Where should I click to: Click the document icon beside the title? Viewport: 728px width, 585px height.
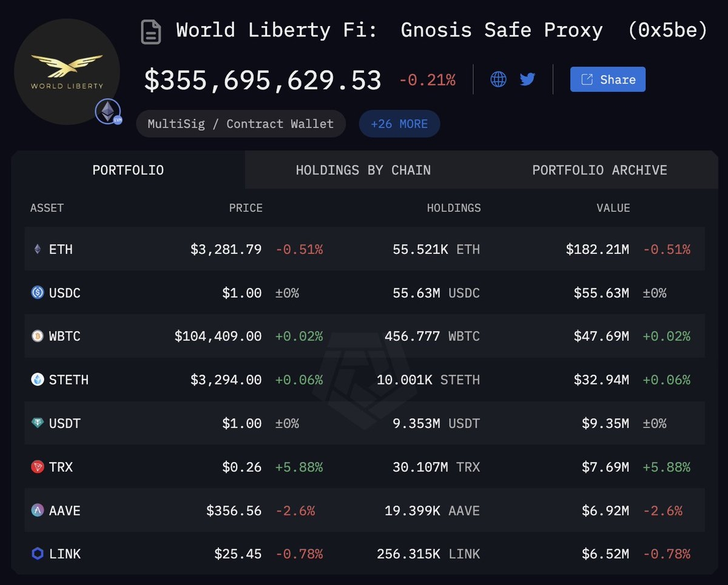[151, 32]
